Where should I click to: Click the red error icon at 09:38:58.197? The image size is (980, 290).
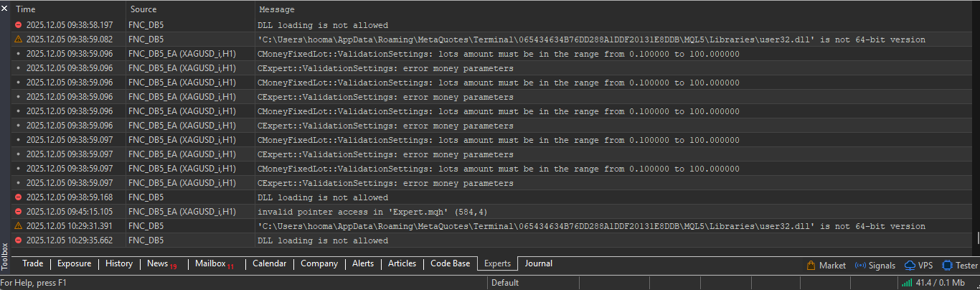click(19, 25)
